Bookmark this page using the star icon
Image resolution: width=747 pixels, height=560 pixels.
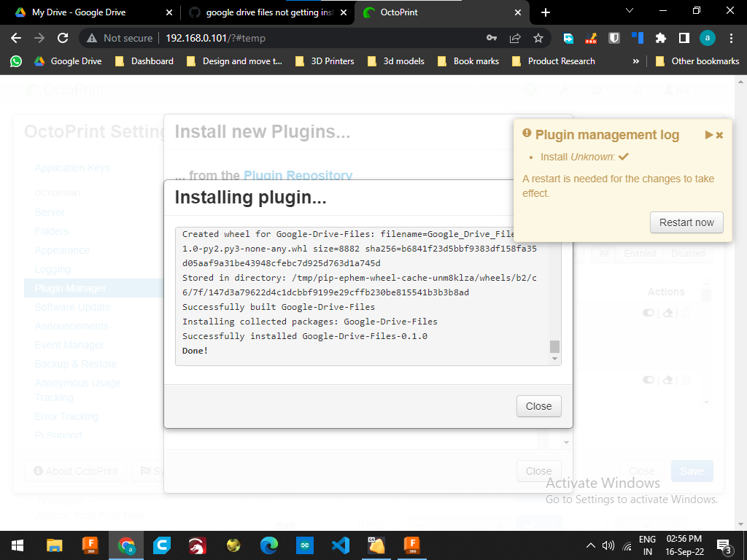[x=538, y=37]
